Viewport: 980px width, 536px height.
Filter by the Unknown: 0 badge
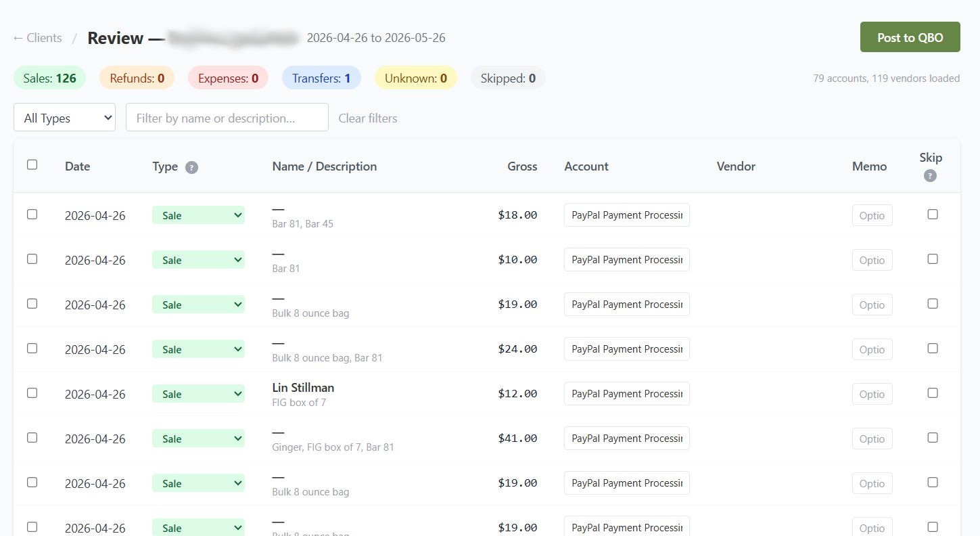[415, 78]
